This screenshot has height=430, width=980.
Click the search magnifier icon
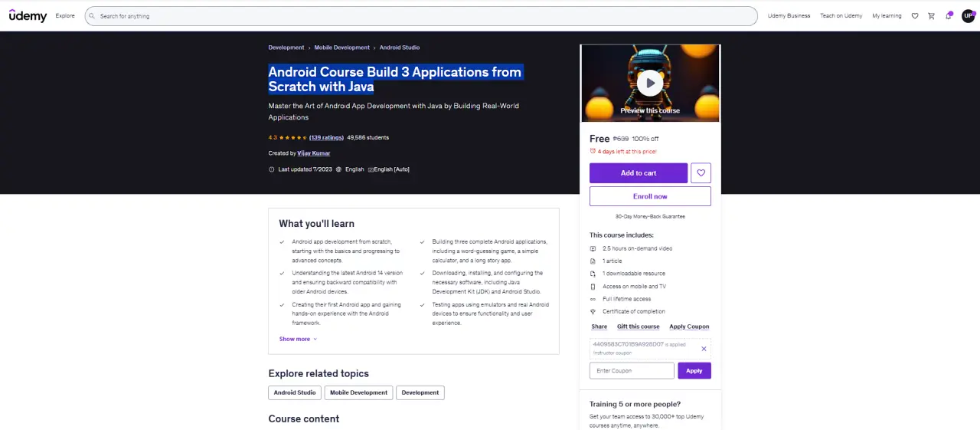click(x=93, y=16)
